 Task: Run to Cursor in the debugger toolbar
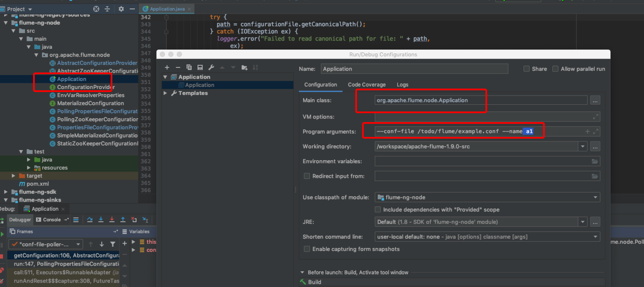click(145, 220)
